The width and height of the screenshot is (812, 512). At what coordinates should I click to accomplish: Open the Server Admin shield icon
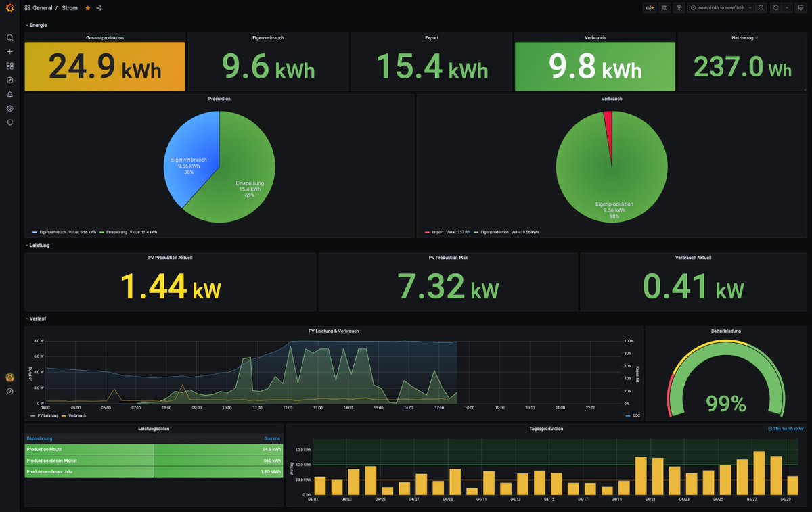click(9, 122)
